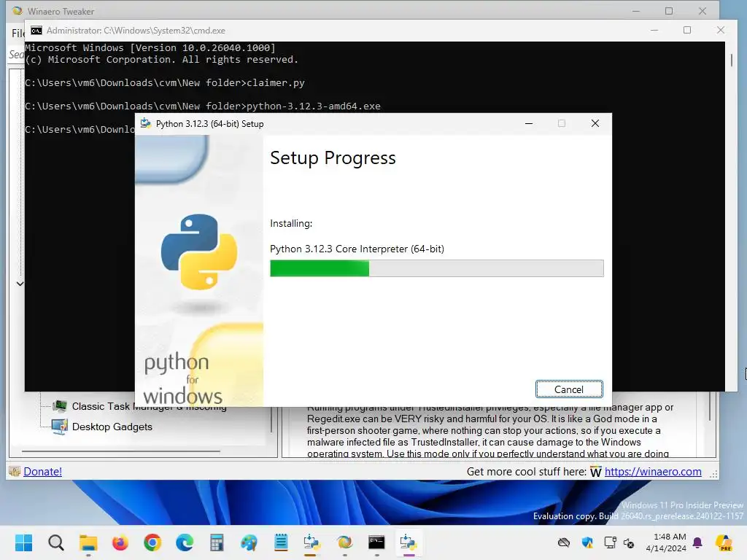Open the notification bell icon
This screenshot has height=560, width=747.
tap(697, 542)
